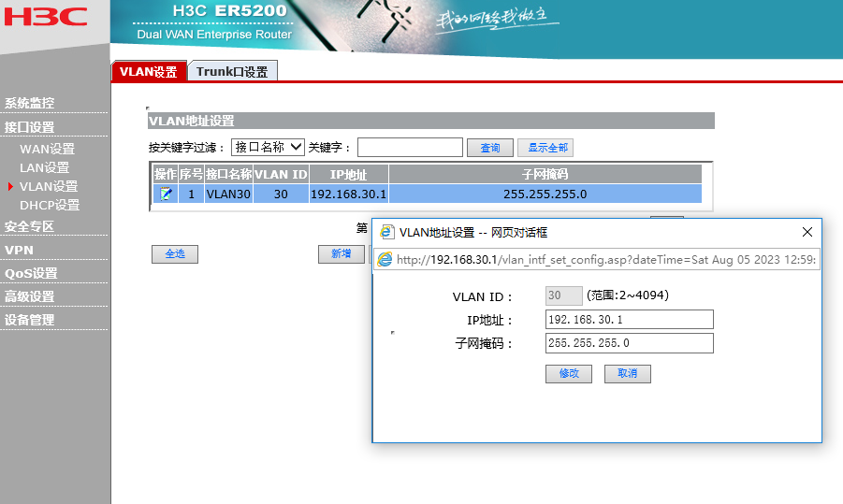Image resolution: width=843 pixels, height=504 pixels.
Task: Open WAN设置 in the sidebar
Action: [x=48, y=149]
